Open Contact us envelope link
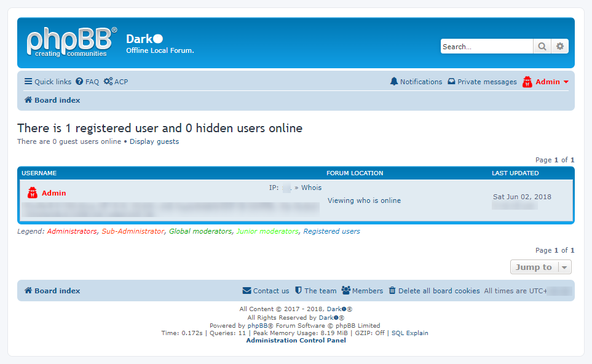The height and width of the screenshot is (364, 592). [266, 291]
